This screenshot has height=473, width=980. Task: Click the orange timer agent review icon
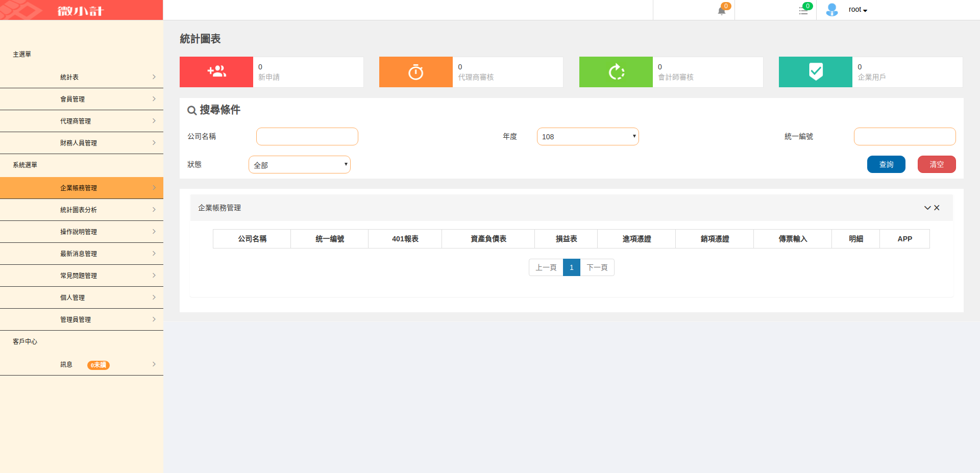click(415, 72)
